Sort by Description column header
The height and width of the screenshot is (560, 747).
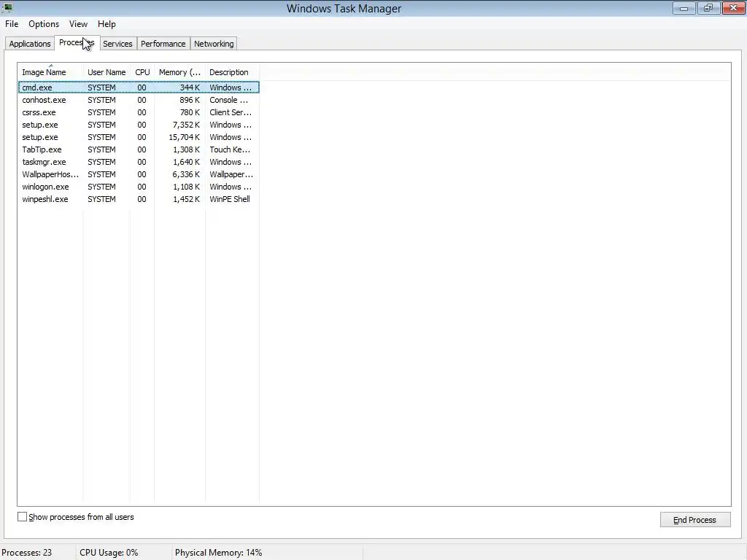tap(232, 72)
